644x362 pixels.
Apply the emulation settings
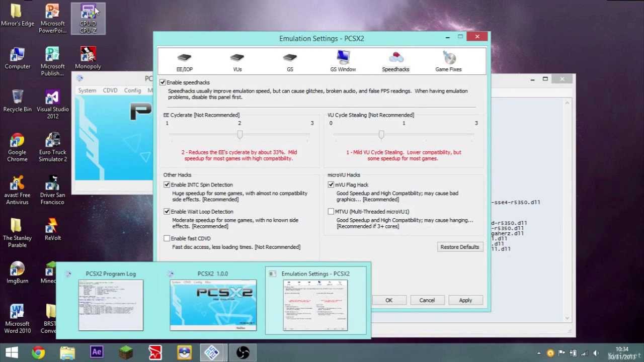click(465, 300)
